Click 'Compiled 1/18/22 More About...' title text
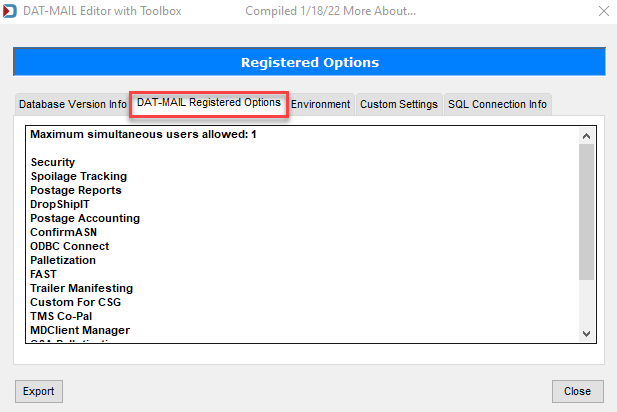The height and width of the screenshot is (412, 617). tap(331, 11)
